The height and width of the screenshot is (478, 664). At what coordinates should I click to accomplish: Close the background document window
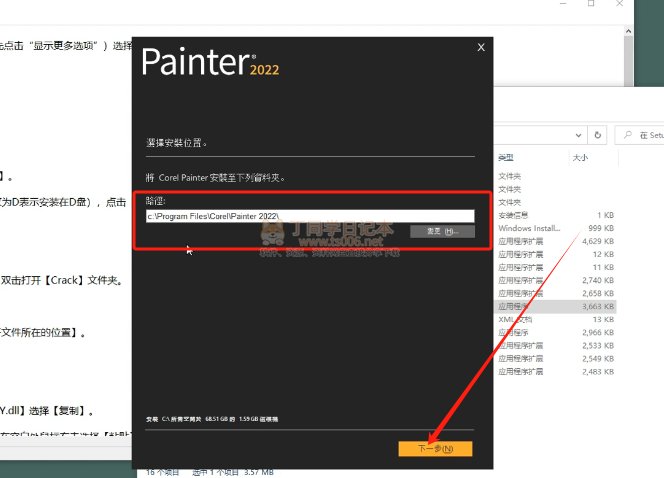click(620, 3)
